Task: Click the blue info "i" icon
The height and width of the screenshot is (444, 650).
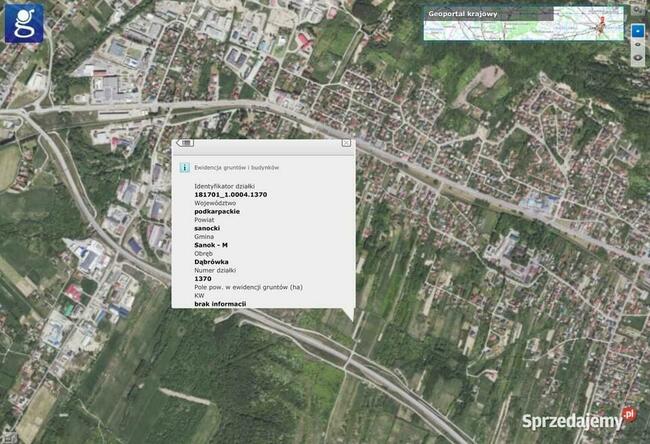Action: click(185, 167)
